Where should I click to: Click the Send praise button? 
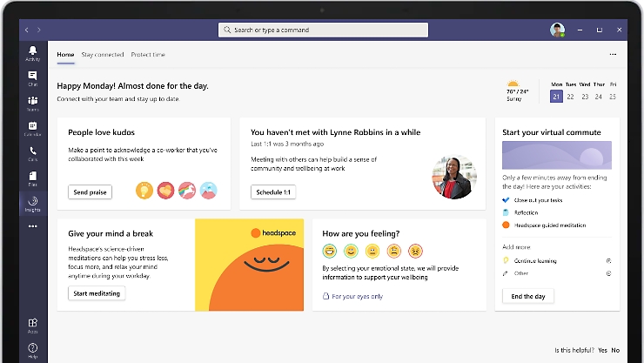[x=90, y=192]
